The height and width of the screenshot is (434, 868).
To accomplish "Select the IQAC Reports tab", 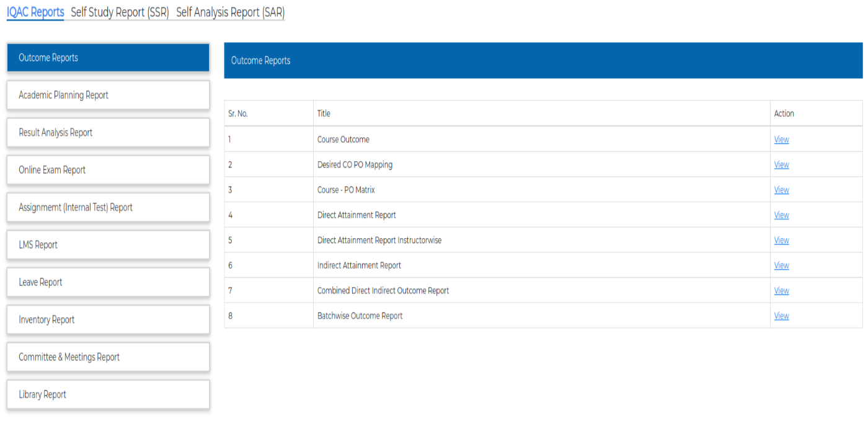I will coord(35,12).
